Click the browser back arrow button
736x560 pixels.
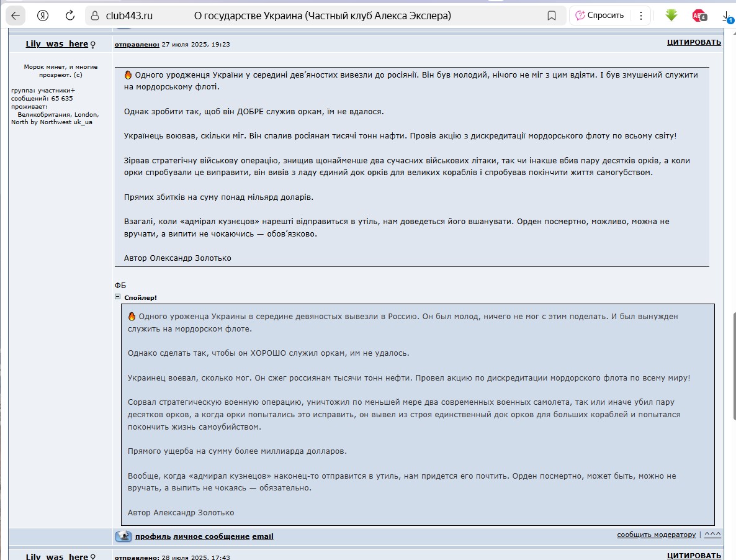pyautogui.click(x=16, y=16)
